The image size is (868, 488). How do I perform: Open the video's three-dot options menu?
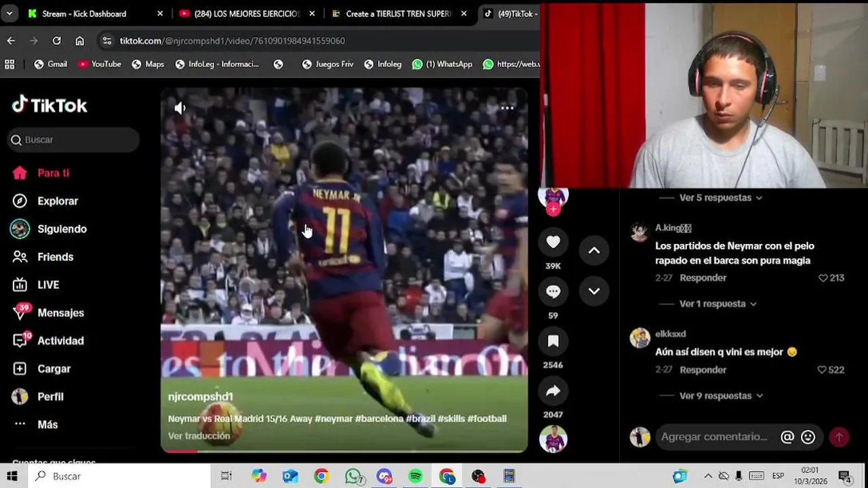click(507, 108)
